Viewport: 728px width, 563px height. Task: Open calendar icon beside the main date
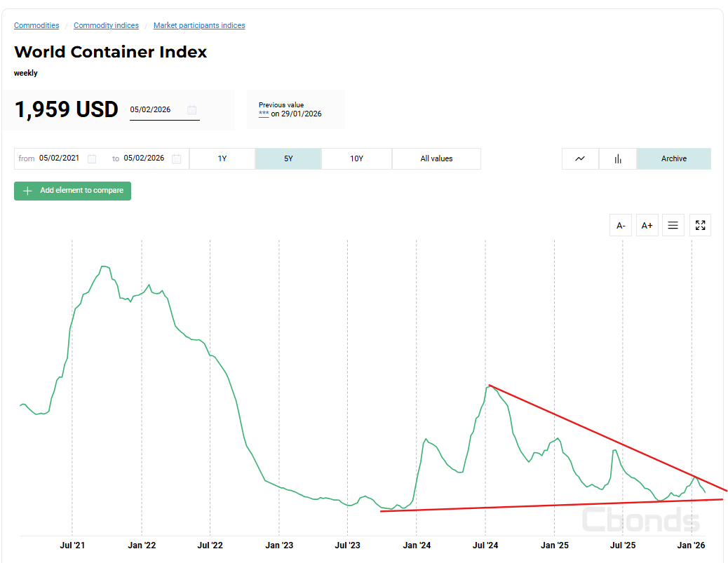pyautogui.click(x=191, y=109)
